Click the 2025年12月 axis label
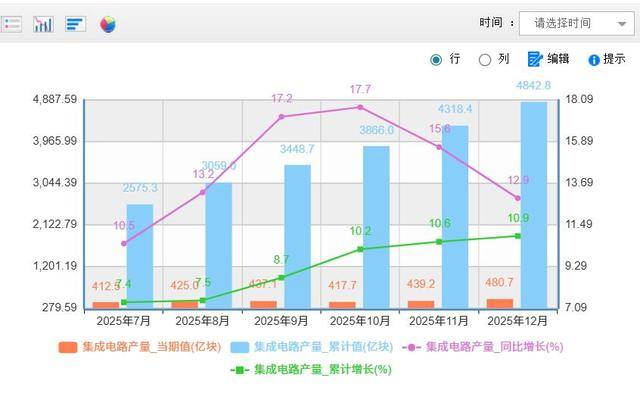The height and width of the screenshot is (409, 640). (x=517, y=321)
